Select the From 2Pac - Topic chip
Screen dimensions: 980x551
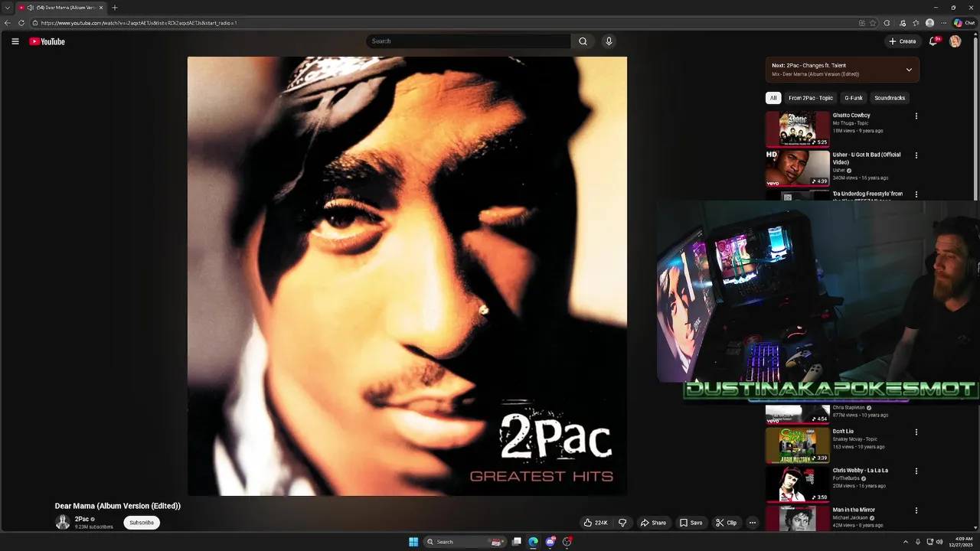810,98
